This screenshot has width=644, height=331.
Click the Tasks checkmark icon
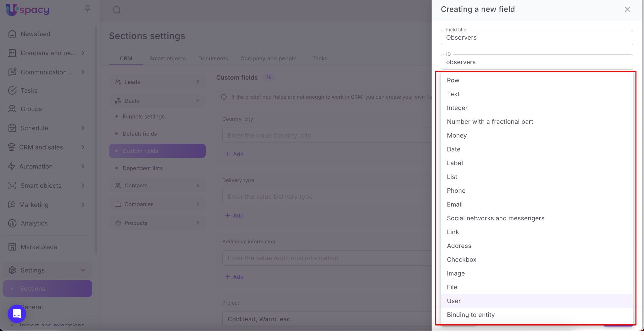(x=12, y=91)
